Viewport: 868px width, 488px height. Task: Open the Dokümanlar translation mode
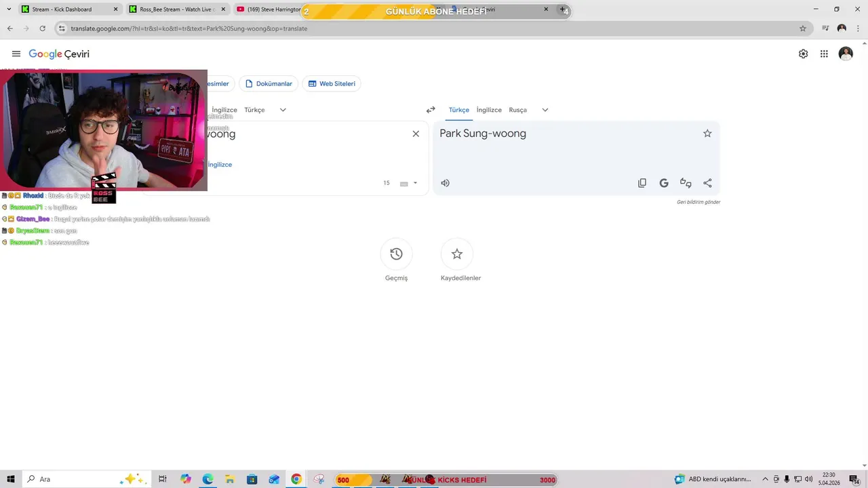[x=269, y=84]
